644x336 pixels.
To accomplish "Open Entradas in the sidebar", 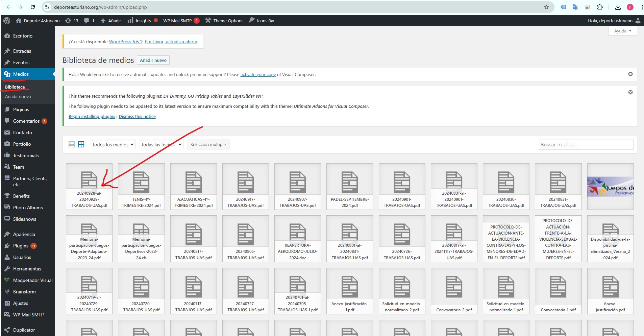I will click(x=28, y=51).
